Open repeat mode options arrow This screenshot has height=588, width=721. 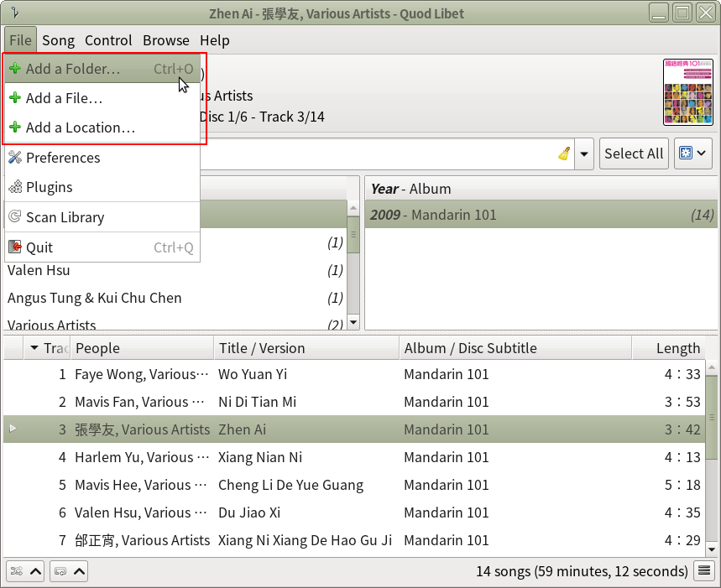click(x=80, y=571)
